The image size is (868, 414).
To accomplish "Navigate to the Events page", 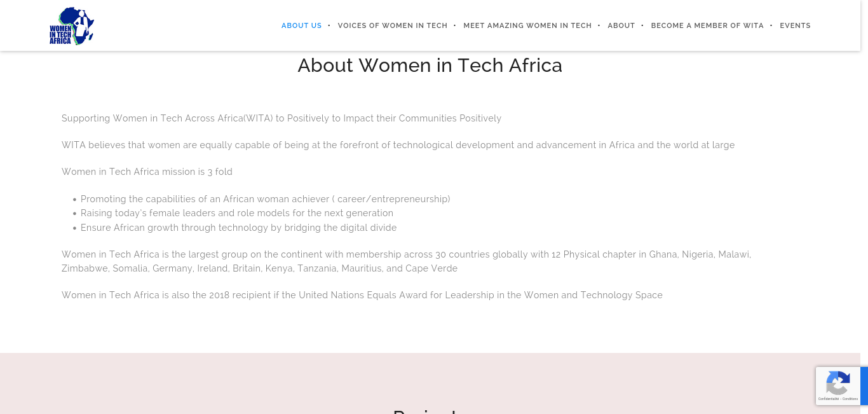I will click(x=796, y=26).
